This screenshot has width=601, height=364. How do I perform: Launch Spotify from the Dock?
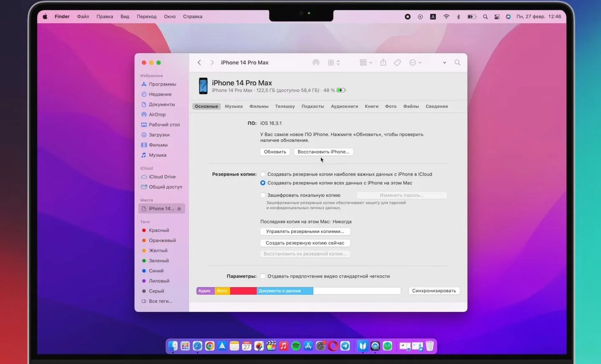pos(296,346)
